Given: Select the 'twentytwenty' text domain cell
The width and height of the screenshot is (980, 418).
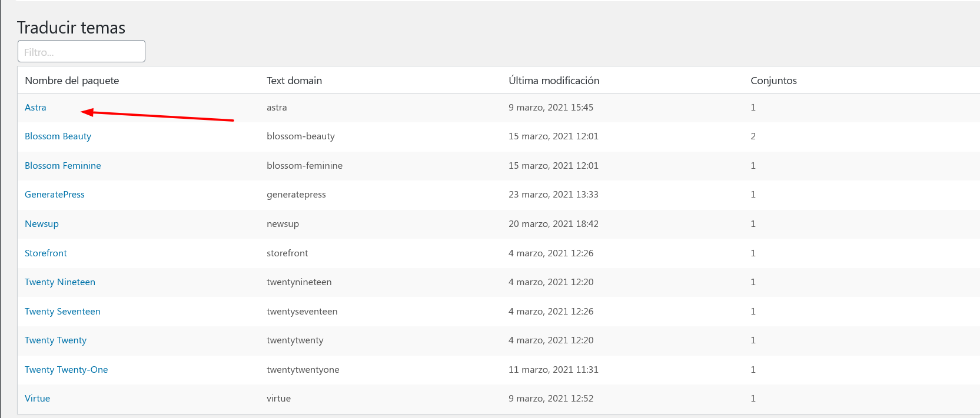Looking at the screenshot, I should [295, 340].
